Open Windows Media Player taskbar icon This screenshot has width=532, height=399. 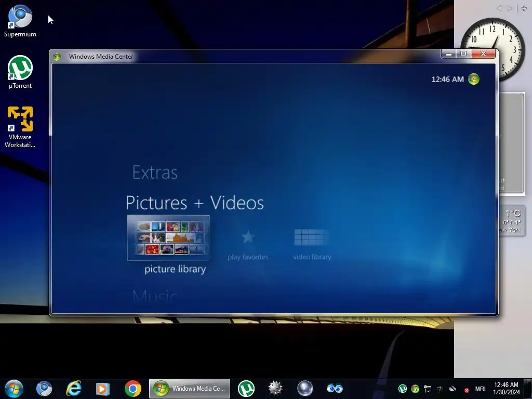(102, 389)
